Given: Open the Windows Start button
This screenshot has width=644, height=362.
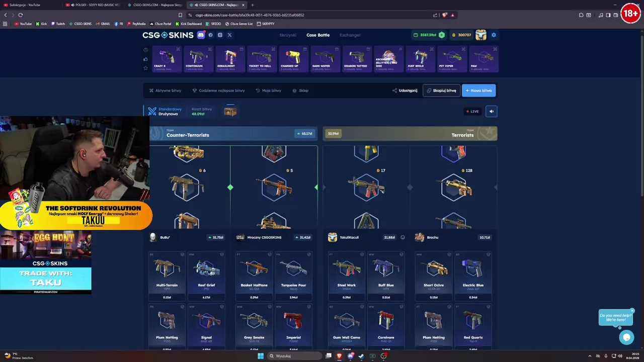Looking at the screenshot, I should (261, 356).
